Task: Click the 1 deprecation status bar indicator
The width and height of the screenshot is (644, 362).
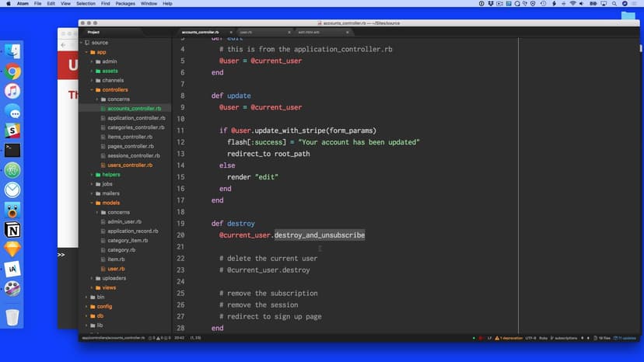Action: click(x=509, y=339)
